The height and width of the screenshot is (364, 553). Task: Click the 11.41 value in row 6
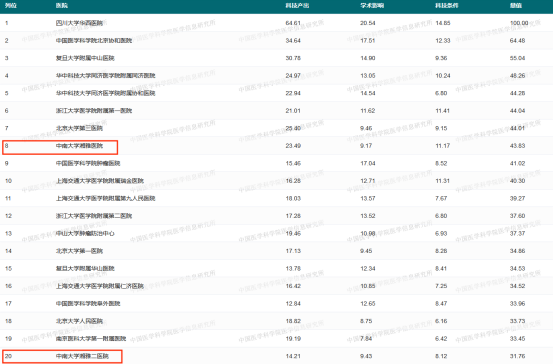click(443, 111)
